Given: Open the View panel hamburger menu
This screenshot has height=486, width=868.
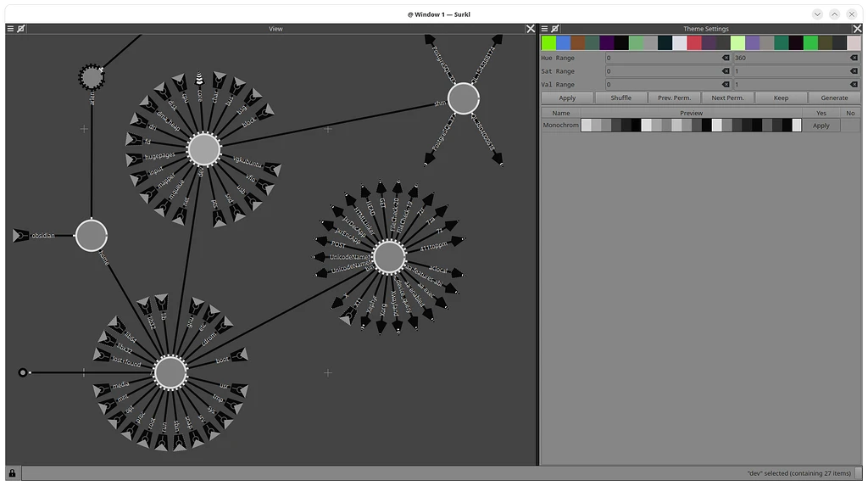Looking at the screenshot, I should click(10, 29).
